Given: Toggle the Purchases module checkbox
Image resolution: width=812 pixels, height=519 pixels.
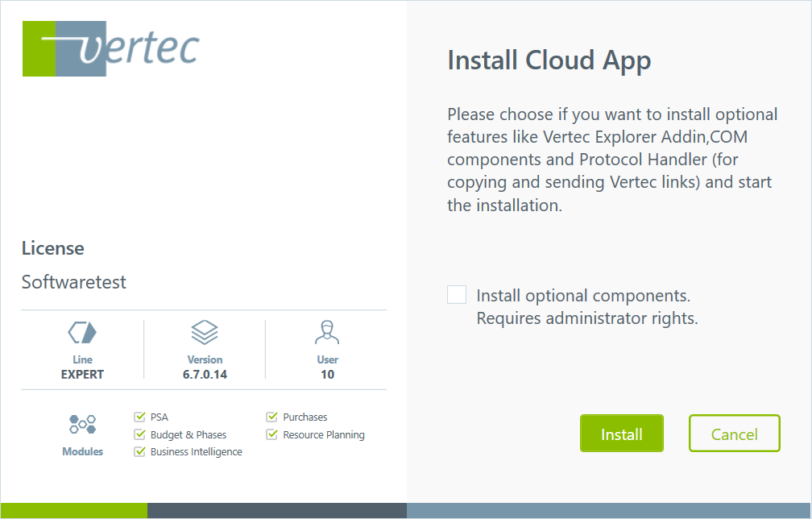Looking at the screenshot, I should 272,417.
